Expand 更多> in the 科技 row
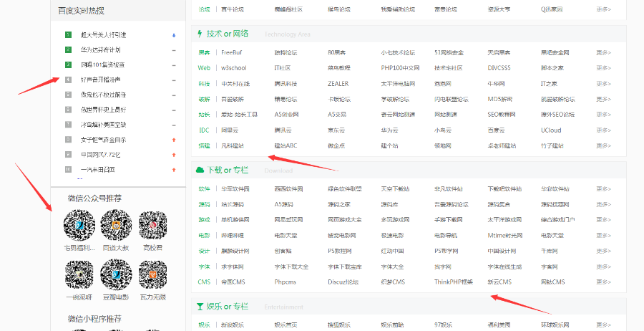 pos(603,84)
